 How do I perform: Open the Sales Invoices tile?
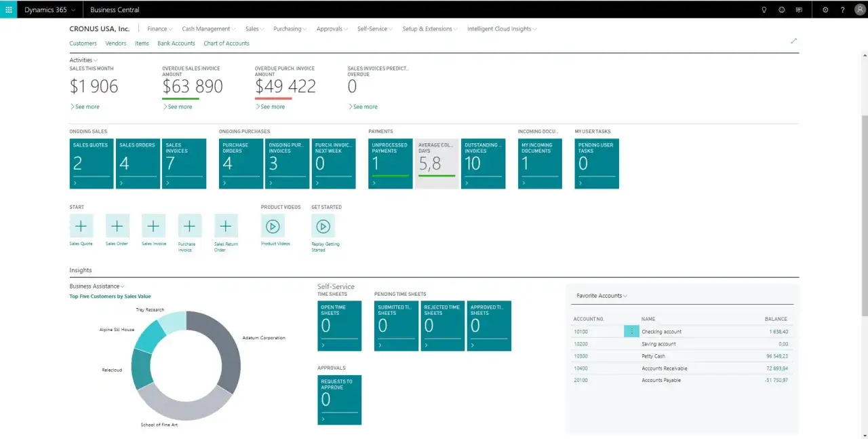[x=184, y=164]
